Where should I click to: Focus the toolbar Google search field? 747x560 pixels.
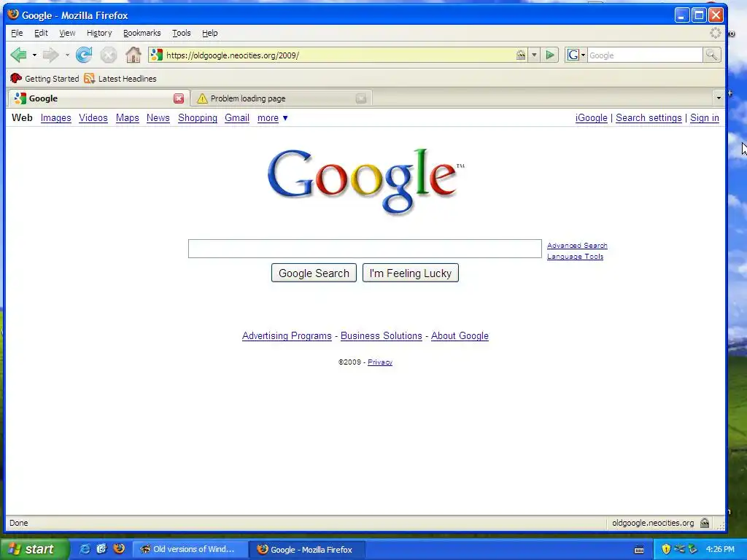(645, 55)
